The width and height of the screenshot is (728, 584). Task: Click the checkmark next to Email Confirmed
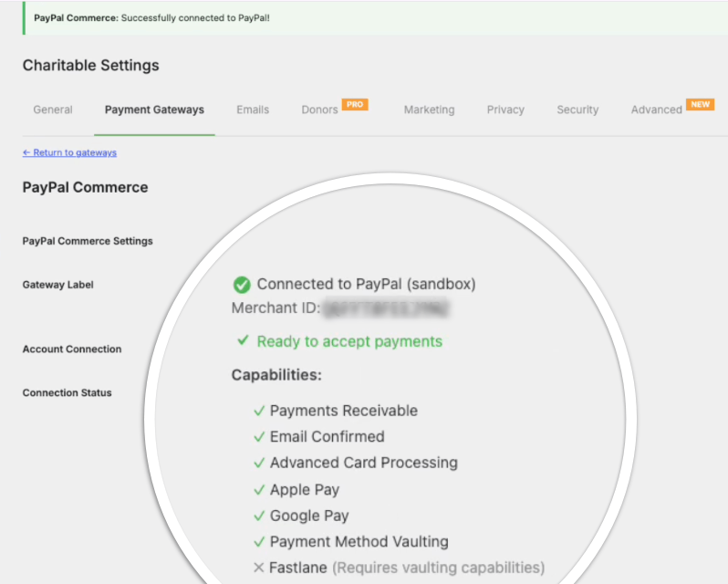(259, 437)
